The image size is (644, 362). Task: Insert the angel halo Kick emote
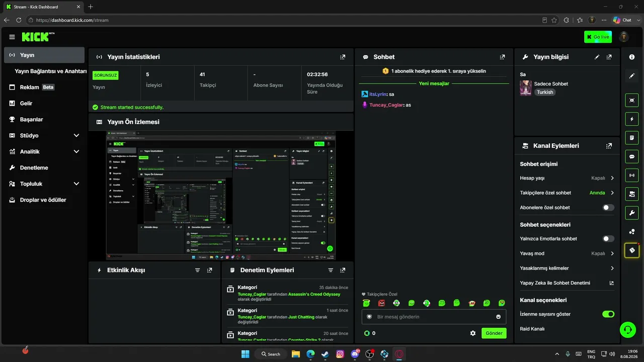click(366, 303)
